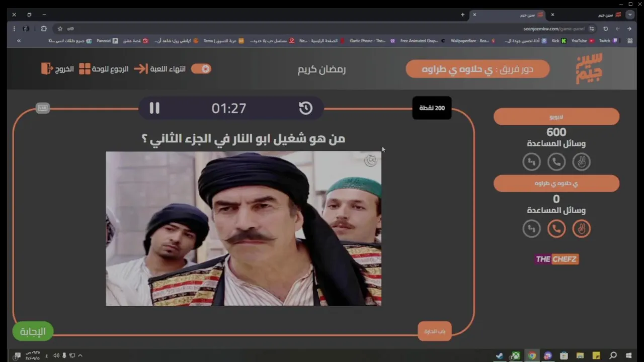The width and height of the screenshot is (644, 362).
Task: Expand the hidden bookmarks overflow chevron
Action: 19,41
